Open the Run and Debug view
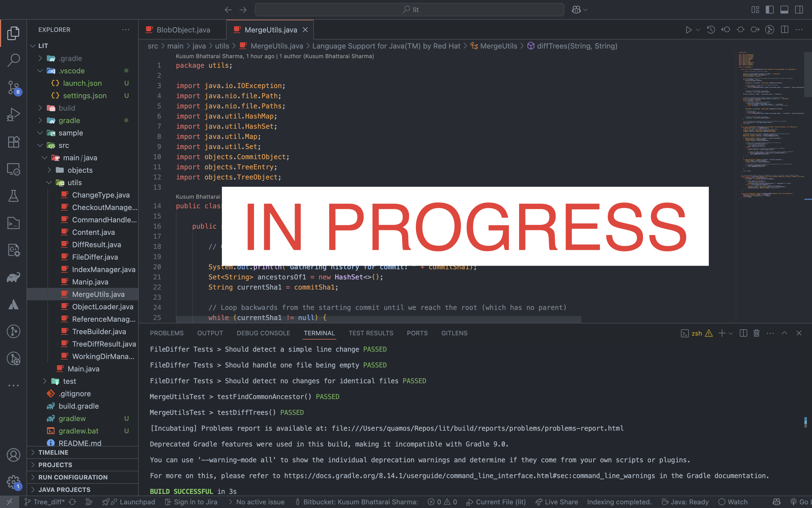 [x=14, y=115]
